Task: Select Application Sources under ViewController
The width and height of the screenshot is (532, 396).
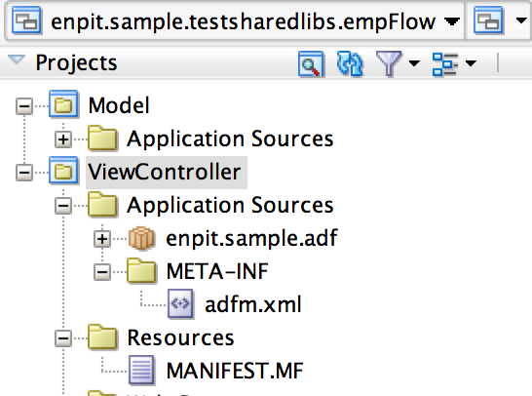Action: point(230,206)
